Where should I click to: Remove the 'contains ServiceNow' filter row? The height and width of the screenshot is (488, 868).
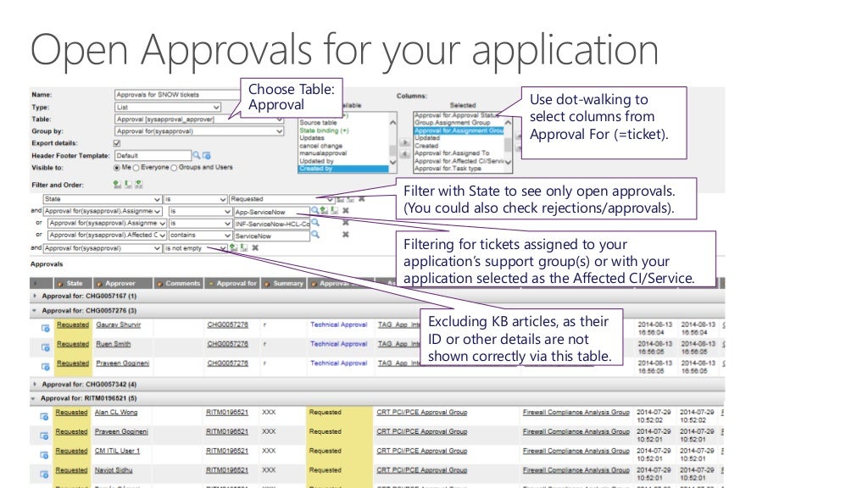coord(346,235)
